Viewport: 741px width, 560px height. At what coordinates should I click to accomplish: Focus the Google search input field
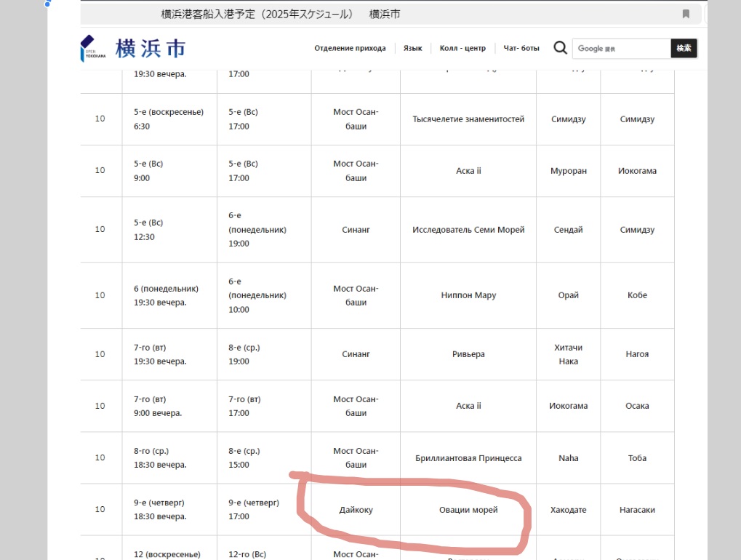[622, 48]
